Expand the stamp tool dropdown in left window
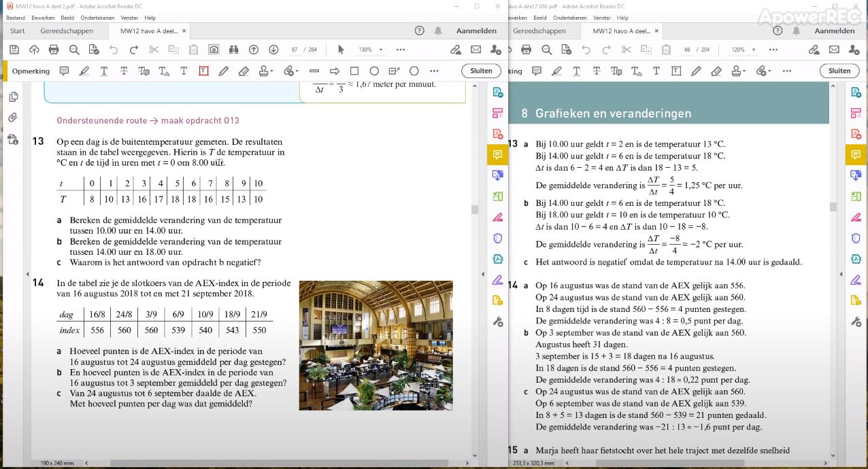Image resolution: width=868 pixels, height=469 pixels. coord(271,71)
